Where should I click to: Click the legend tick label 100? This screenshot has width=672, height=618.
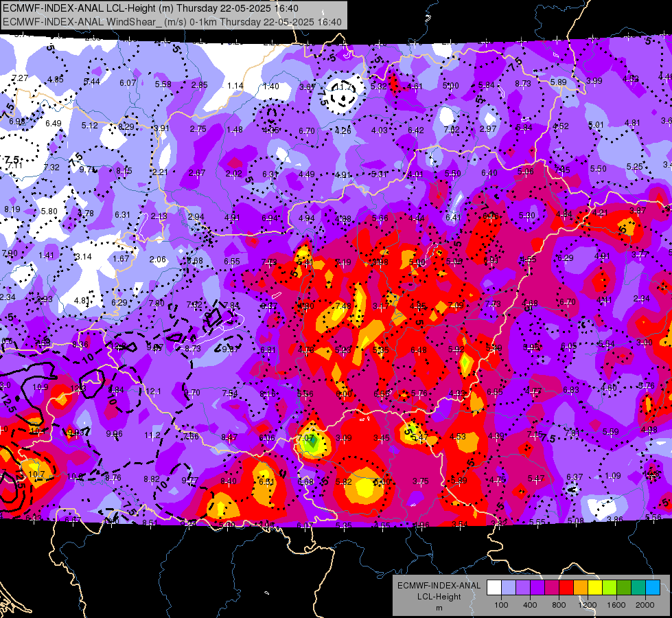pos(501,605)
